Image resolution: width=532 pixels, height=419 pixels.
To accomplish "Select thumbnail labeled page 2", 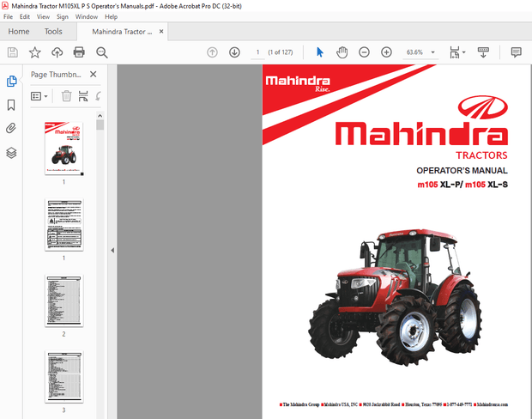I will point(63,301).
